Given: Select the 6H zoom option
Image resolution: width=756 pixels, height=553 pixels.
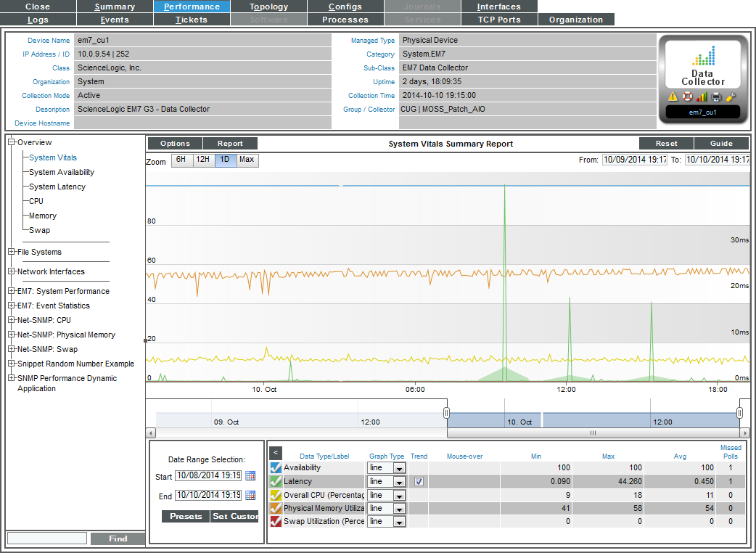Looking at the screenshot, I should tap(182, 160).
